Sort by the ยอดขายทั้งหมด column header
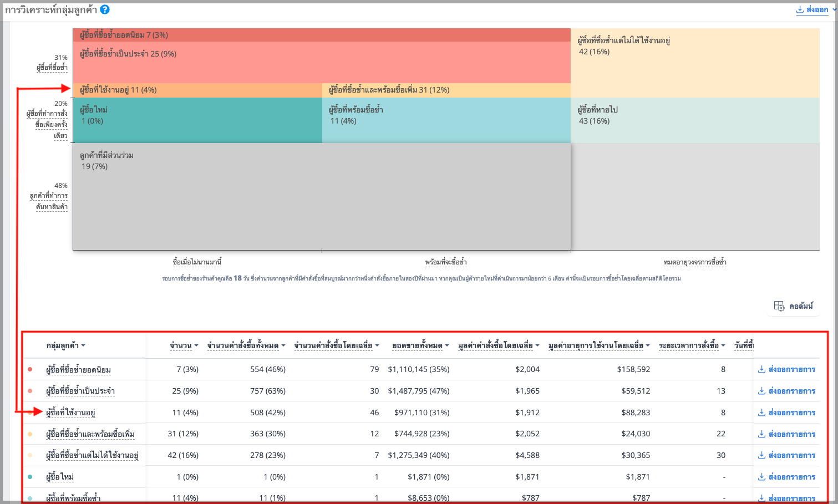This screenshot has width=838, height=504. pyautogui.click(x=420, y=345)
